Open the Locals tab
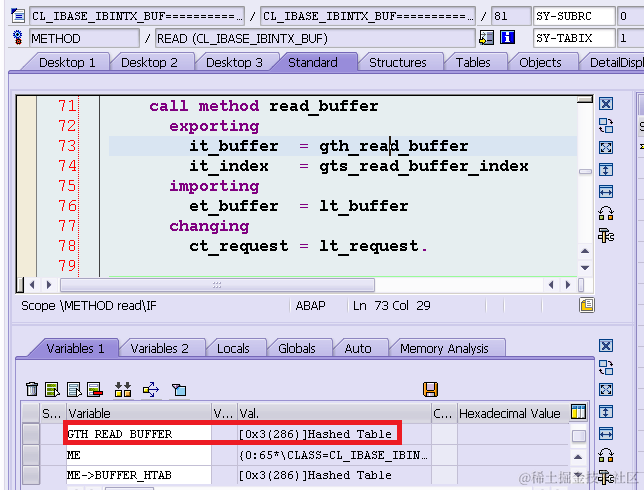The height and width of the screenshot is (490, 644). [x=233, y=349]
